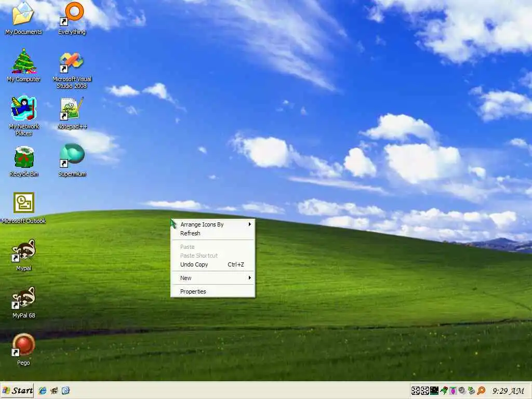The height and width of the screenshot is (399, 532).
Task: Open Properties from the context menu
Action: point(212,291)
